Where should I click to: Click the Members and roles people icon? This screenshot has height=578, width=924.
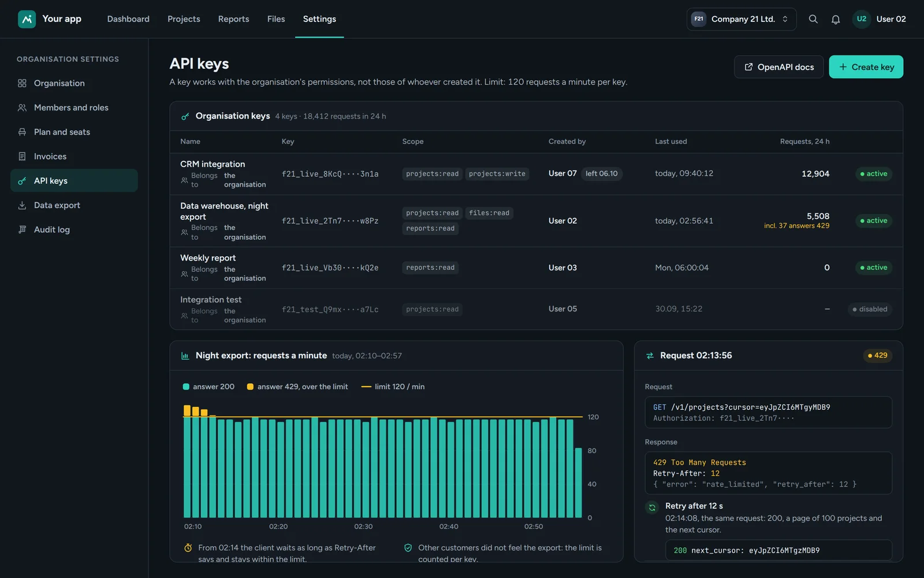coord(22,108)
